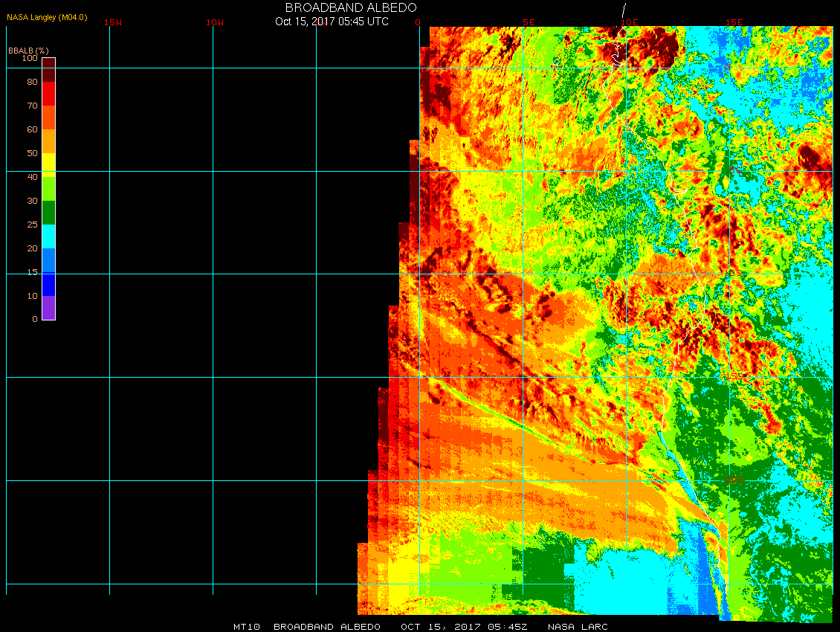Pick the red-orange 60–70% legend swatch

coord(48,117)
